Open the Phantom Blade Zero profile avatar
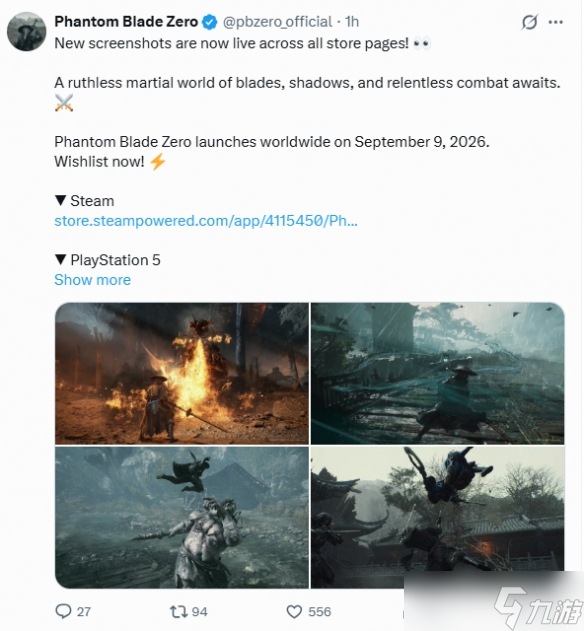 [27, 32]
